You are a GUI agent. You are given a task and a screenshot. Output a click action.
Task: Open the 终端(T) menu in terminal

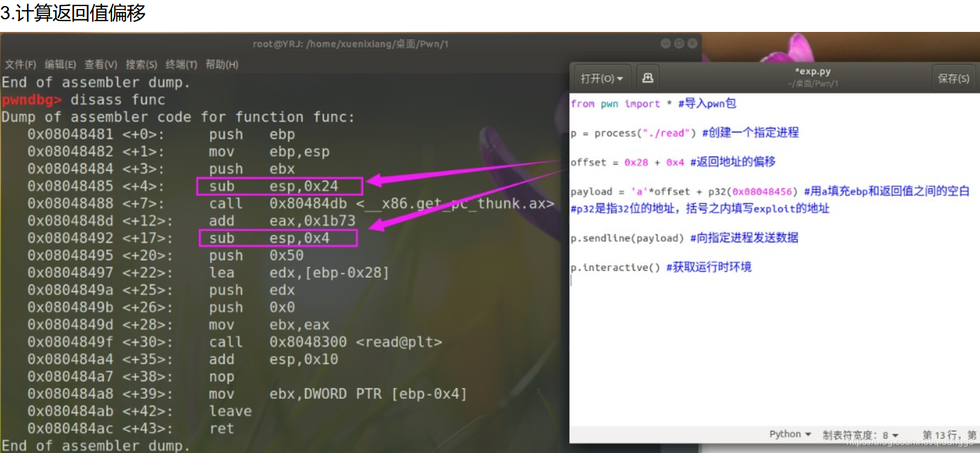181,64
